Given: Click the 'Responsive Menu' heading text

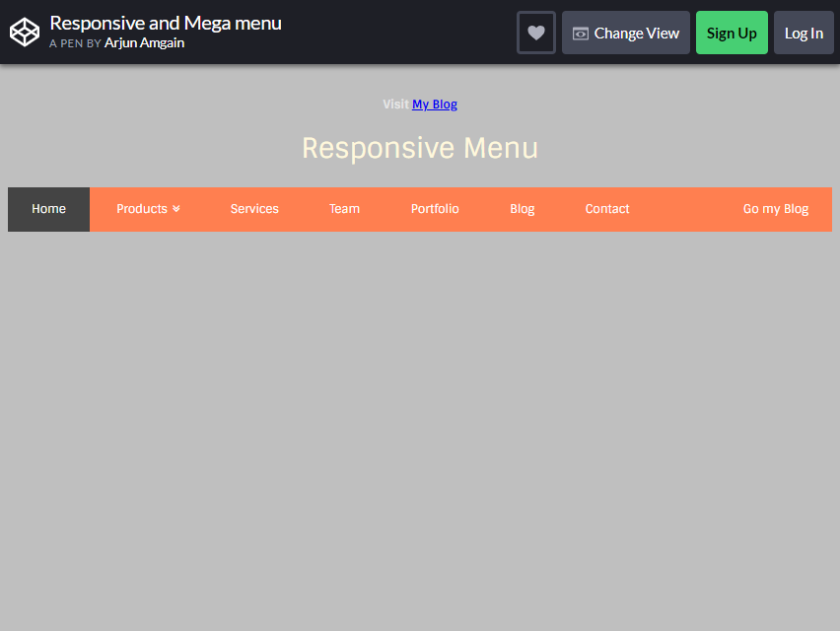Looking at the screenshot, I should click(420, 148).
